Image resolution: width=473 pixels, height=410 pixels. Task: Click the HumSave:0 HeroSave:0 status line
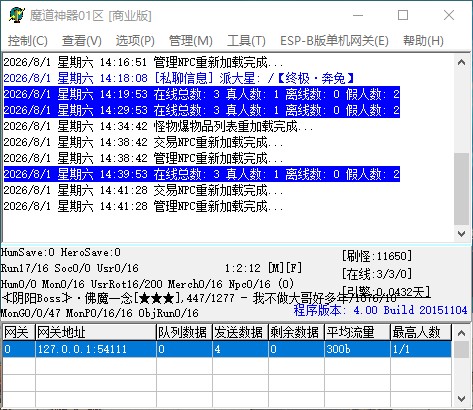[x=61, y=252]
